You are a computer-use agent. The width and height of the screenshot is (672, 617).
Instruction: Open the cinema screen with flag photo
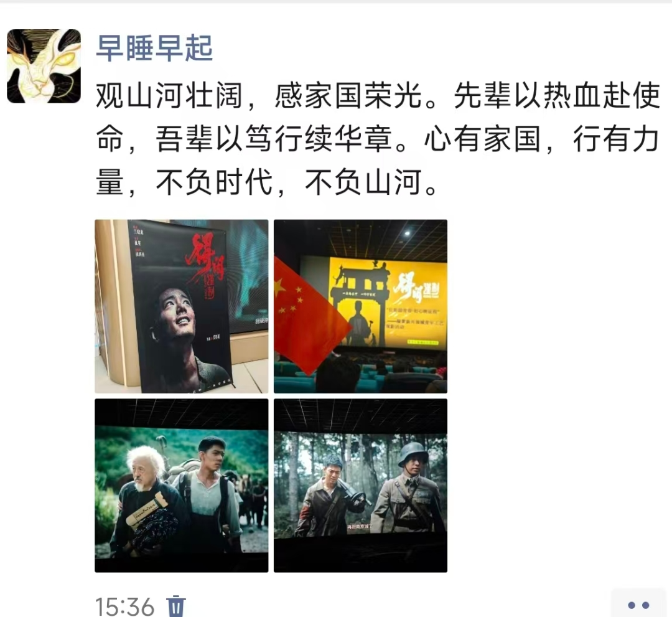point(360,306)
